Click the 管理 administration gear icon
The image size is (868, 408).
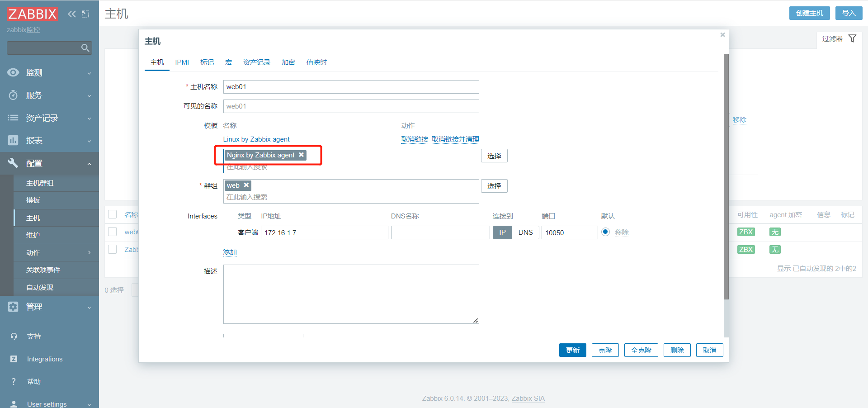click(x=13, y=307)
